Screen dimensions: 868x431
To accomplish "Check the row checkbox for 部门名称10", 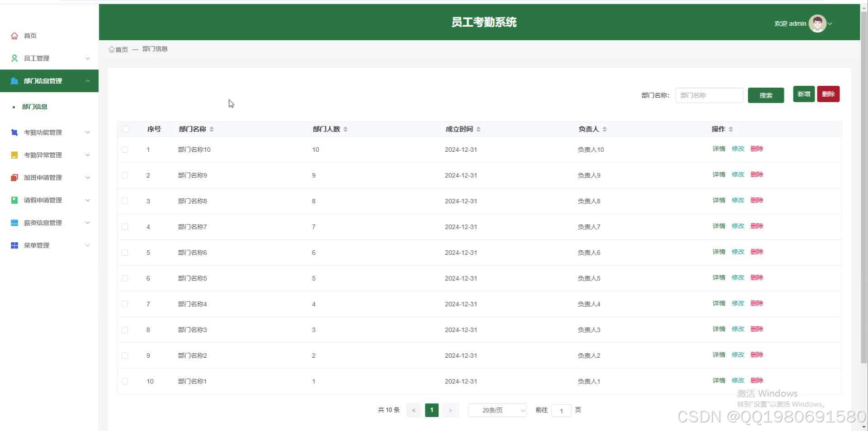I will click(125, 150).
